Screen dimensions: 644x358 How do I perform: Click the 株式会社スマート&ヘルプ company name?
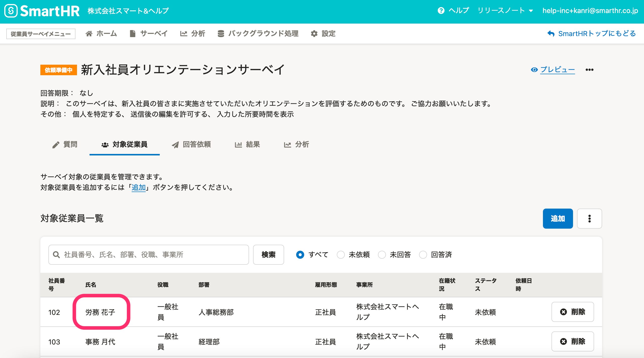128,11
